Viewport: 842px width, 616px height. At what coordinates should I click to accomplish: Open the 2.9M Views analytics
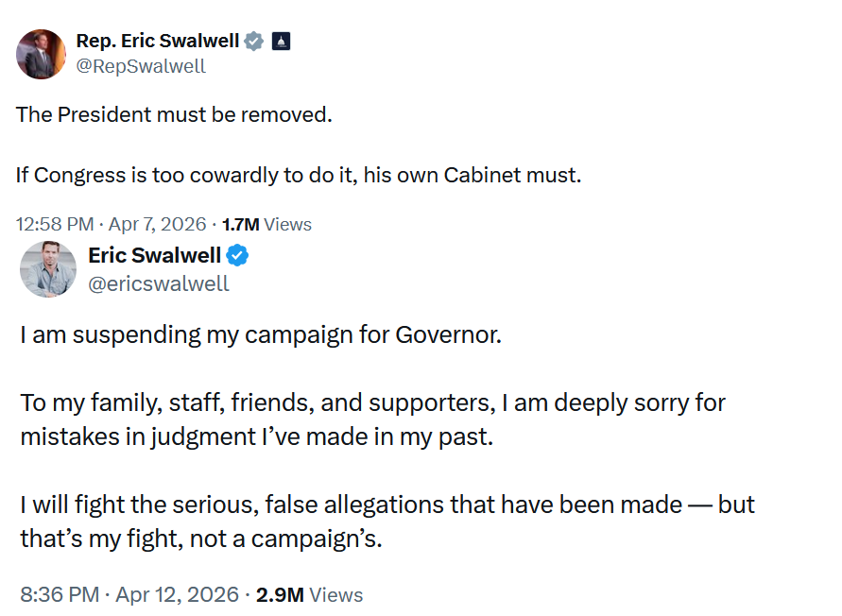309,595
